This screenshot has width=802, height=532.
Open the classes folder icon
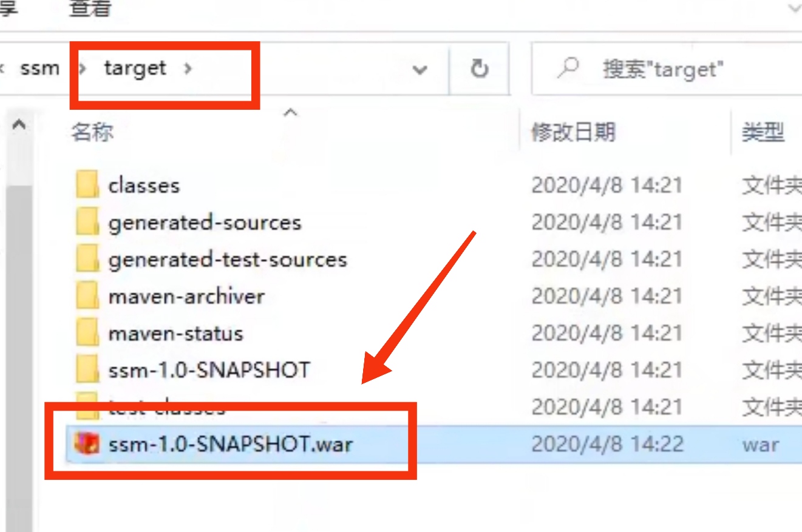coord(87,185)
